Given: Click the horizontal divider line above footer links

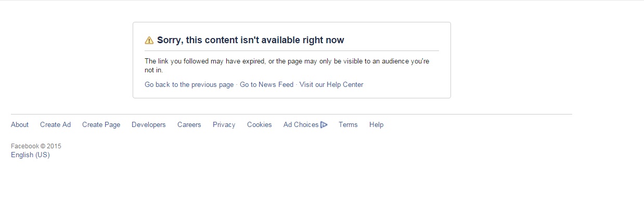Looking at the screenshot, I should pos(291,114).
